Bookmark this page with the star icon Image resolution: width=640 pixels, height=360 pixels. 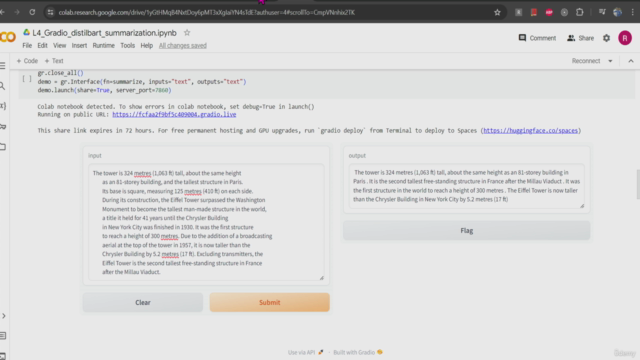[x=497, y=12]
